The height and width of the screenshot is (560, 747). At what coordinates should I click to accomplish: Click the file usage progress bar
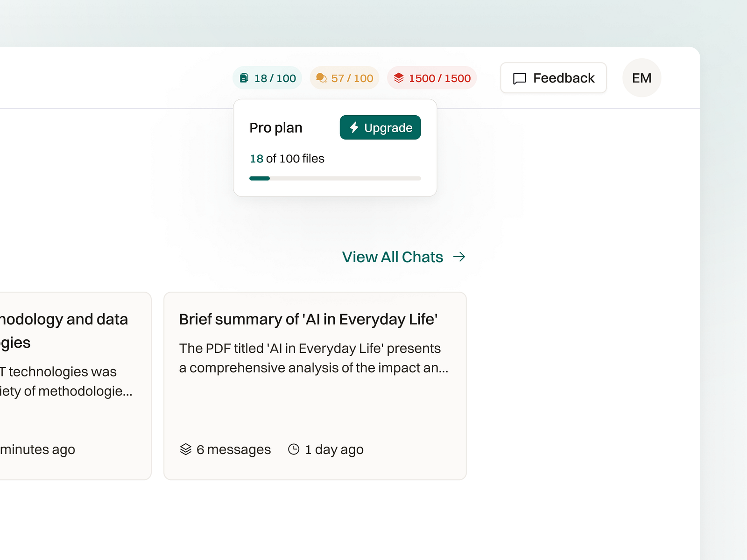tap(335, 178)
